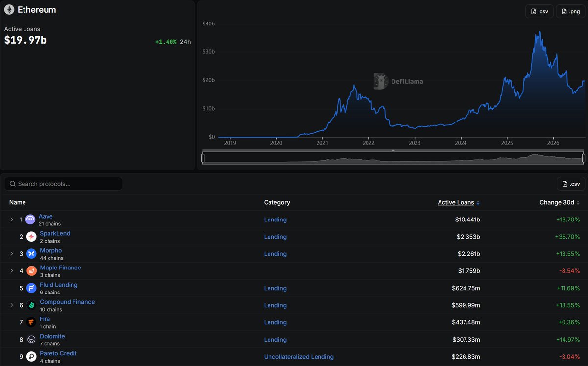
Task: Click the 21 chains label under Aave
Action: [49, 224]
